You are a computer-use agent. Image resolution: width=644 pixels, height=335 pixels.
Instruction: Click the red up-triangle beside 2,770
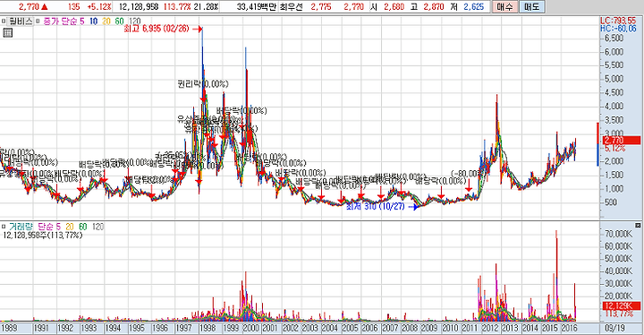[x=45, y=6]
